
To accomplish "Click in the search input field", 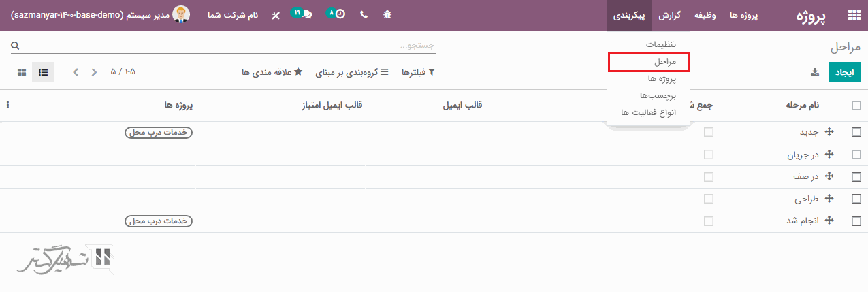I will coord(225,46).
